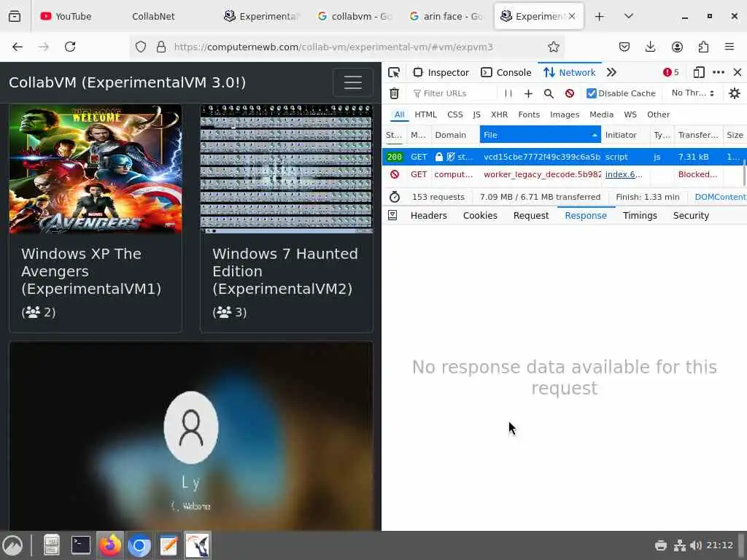The width and height of the screenshot is (747, 560).
Task: Close the DevTools panel
Action: pyautogui.click(x=737, y=72)
